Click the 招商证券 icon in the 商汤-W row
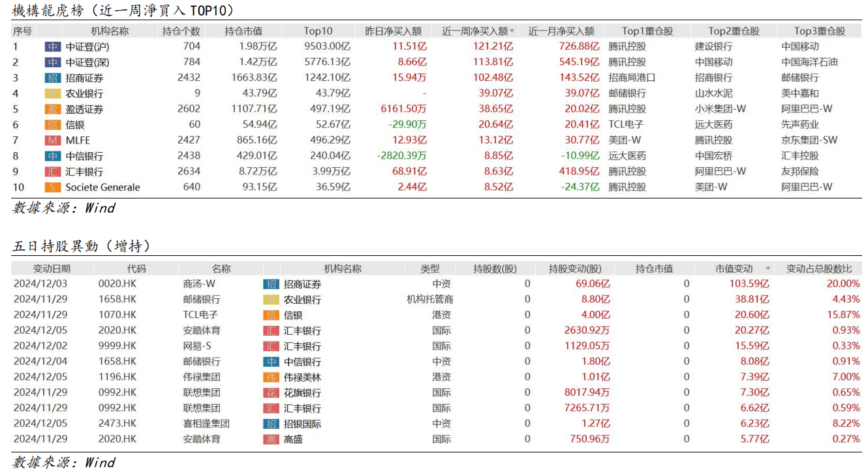 point(271,284)
